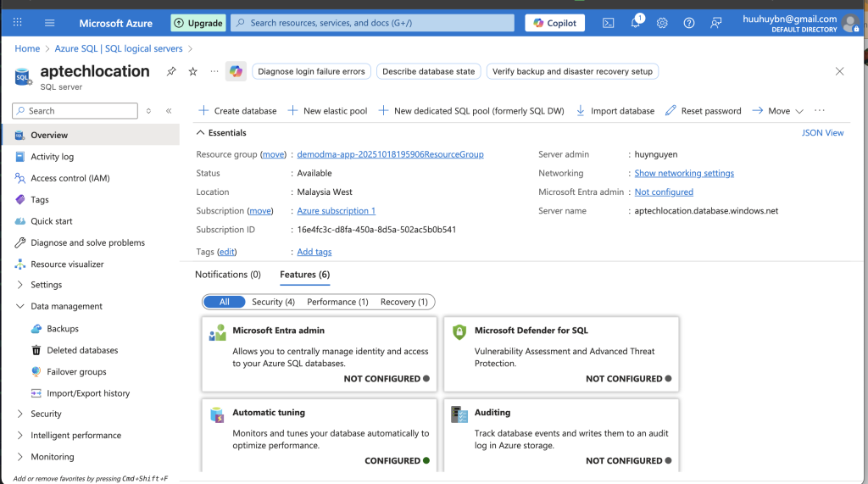Open the feedback icon in header
868x484 pixels.
(x=716, y=23)
